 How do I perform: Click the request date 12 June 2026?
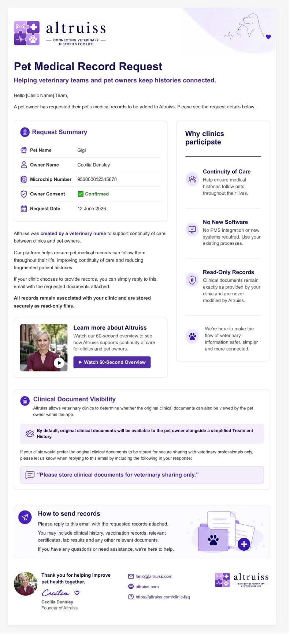92,209
